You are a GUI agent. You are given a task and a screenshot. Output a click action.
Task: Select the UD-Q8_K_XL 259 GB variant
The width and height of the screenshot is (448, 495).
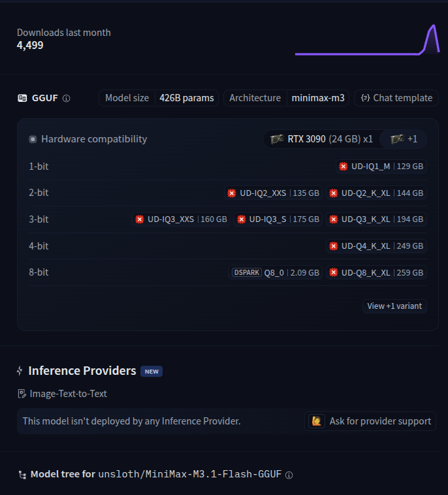pyautogui.click(x=376, y=272)
